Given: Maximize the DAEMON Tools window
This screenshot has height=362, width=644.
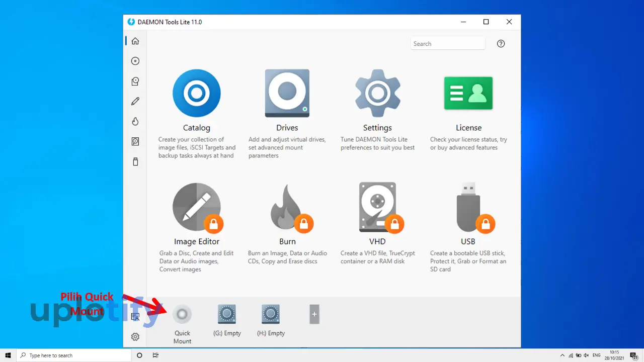Looking at the screenshot, I should coord(486,22).
